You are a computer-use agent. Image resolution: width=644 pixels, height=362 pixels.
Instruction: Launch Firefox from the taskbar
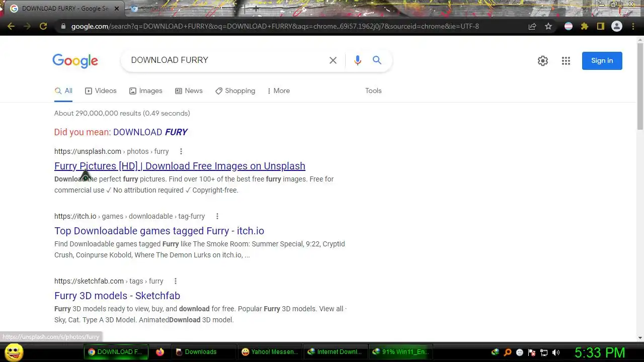coord(160,352)
